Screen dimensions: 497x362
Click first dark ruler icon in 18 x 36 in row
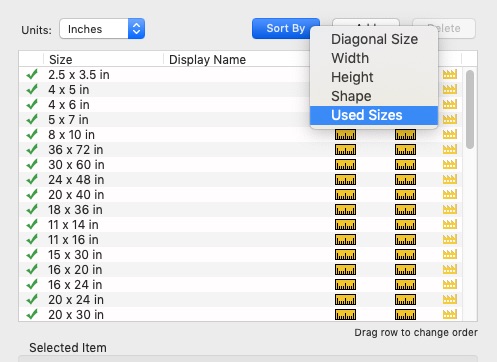(345, 210)
